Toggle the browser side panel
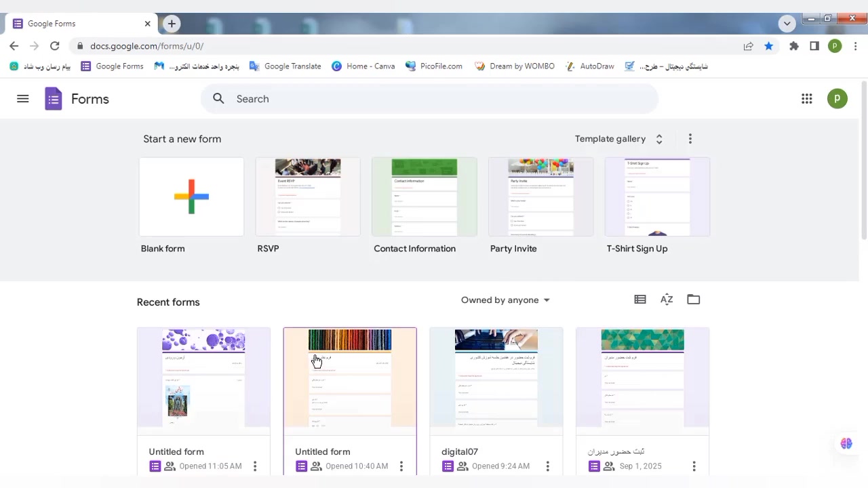Screen dimensions: 868x488 tap(814, 46)
